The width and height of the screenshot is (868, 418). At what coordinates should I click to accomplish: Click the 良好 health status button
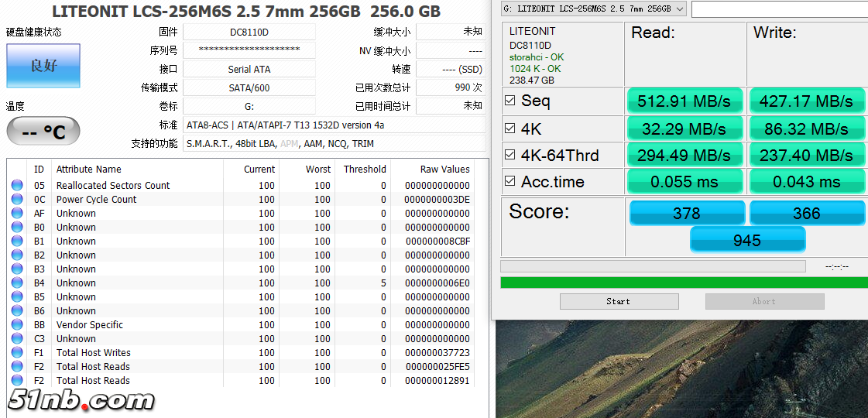tap(43, 65)
